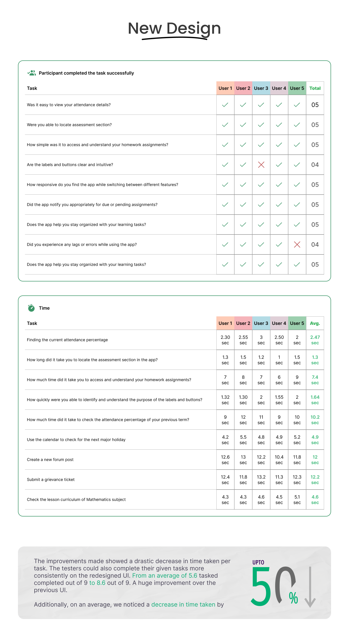Click the 2.47 sec average value
349x644 pixels.
point(315,340)
